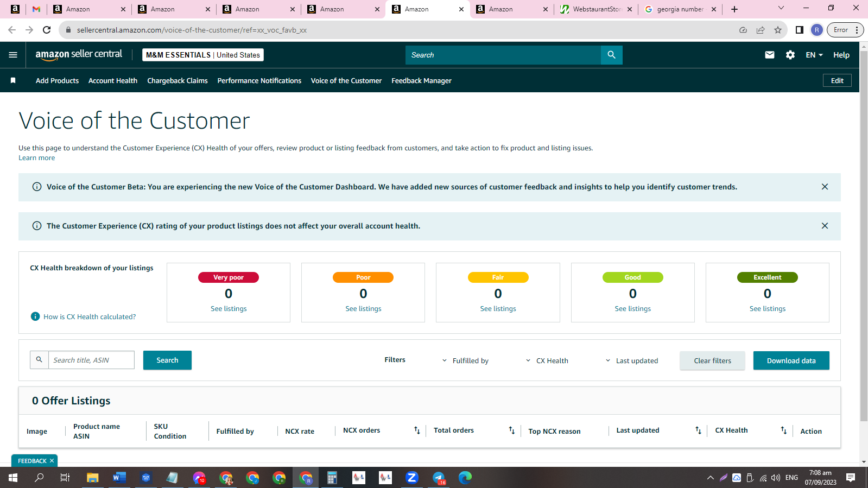The image size is (868, 488).
Task: Dismiss the Customer Experience rating banner
Action: click(825, 226)
